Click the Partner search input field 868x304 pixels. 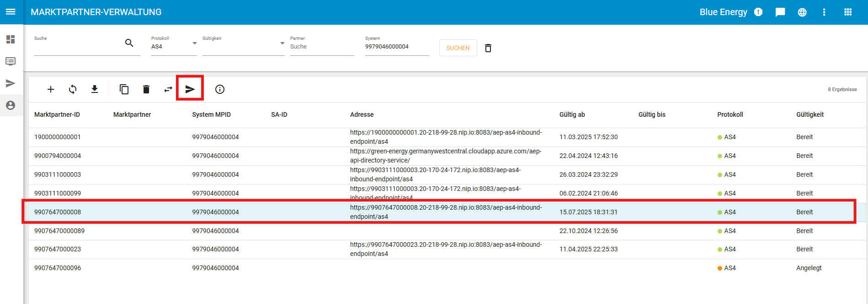click(x=322, y=47)
